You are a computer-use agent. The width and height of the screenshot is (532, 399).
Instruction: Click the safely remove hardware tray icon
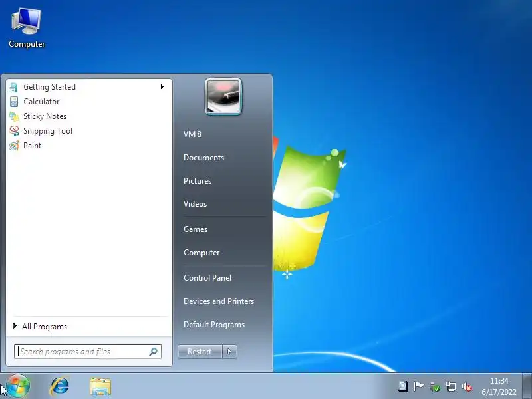pyautogui.click(x=435, y=386)
